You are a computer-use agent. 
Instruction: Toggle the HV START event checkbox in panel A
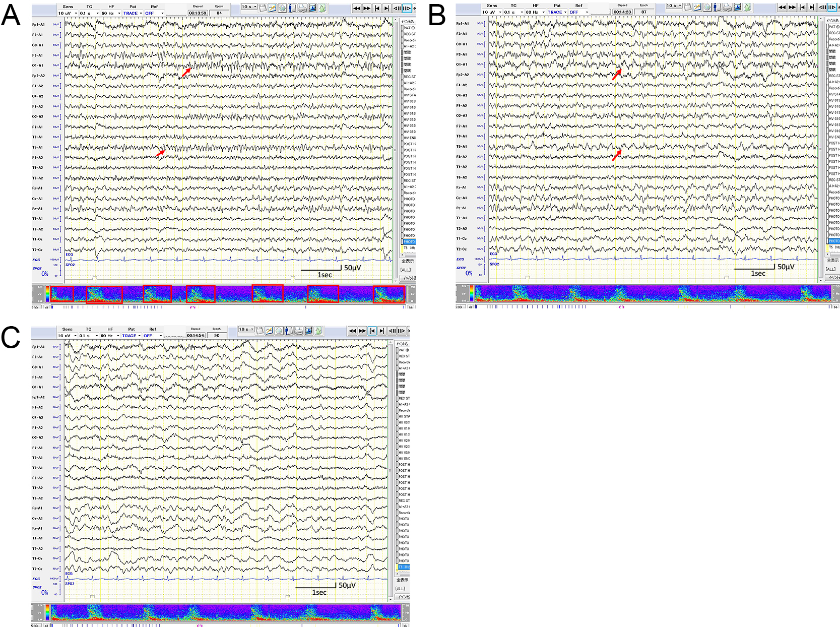403,95
